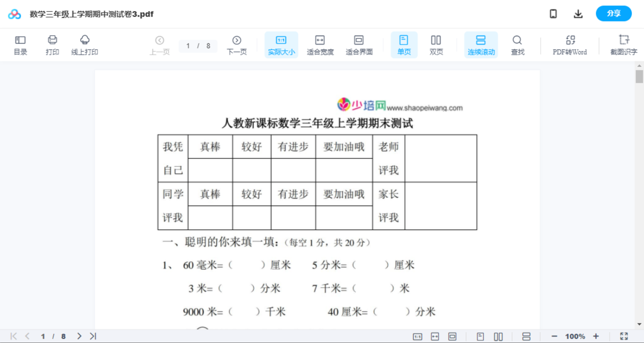Select 适合界面 fit-to-page zoom

point(359,45)
